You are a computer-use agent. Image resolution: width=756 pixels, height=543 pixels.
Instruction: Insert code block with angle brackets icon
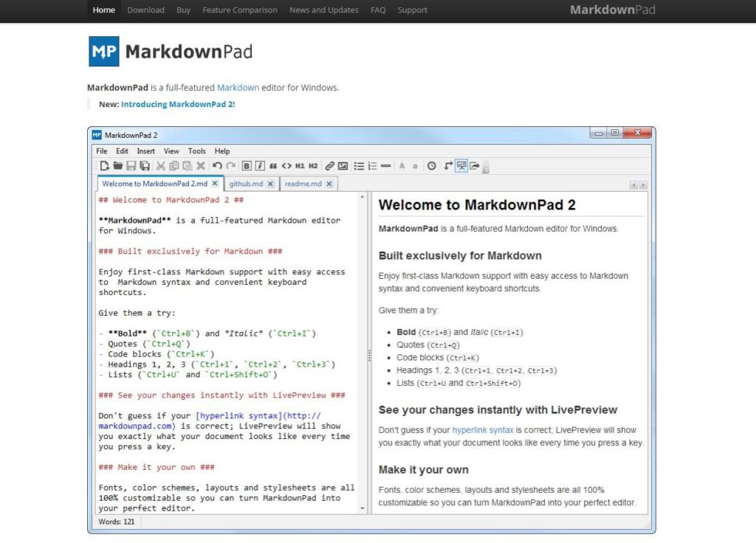pos(286,166)
